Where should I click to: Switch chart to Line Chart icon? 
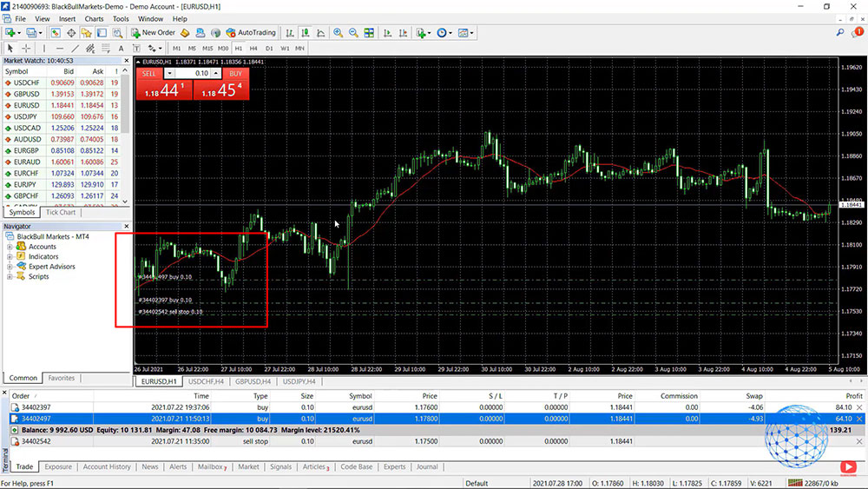click(320, 33)
